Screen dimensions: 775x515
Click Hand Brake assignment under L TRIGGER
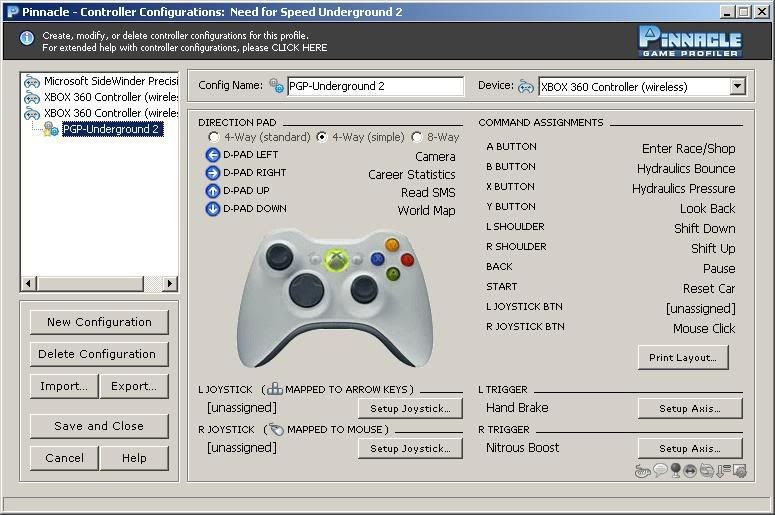[x=517, y=408]
